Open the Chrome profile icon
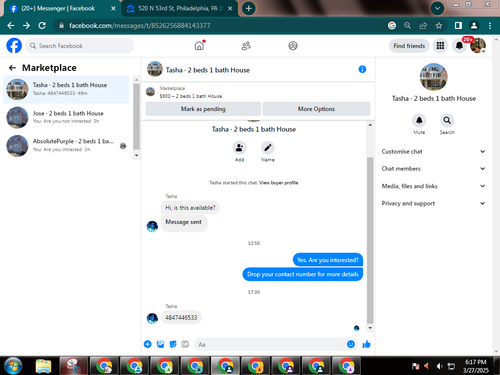The width and height of the screenshot is (500, 375). pyautogui.click(x=474, y=25)
